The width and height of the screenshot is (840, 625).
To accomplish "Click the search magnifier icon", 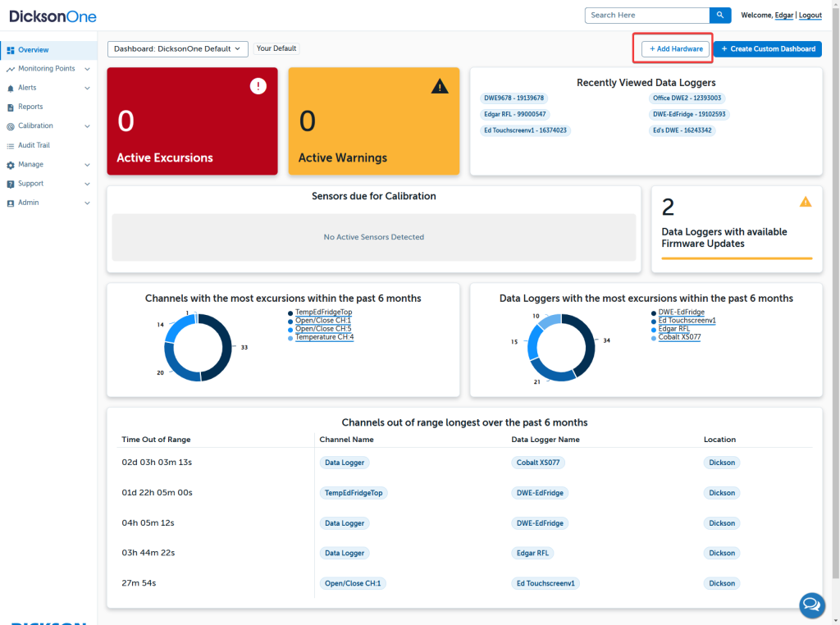I will click(x=719, y=15).
